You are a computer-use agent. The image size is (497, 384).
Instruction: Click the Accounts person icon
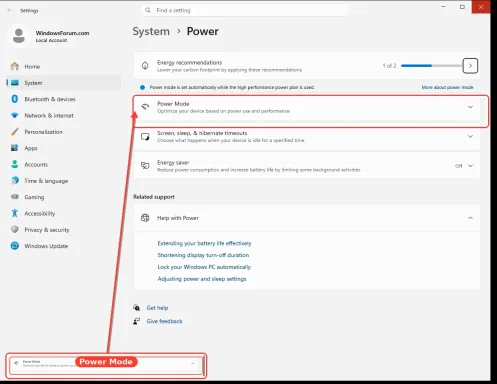tap(15, 164)
